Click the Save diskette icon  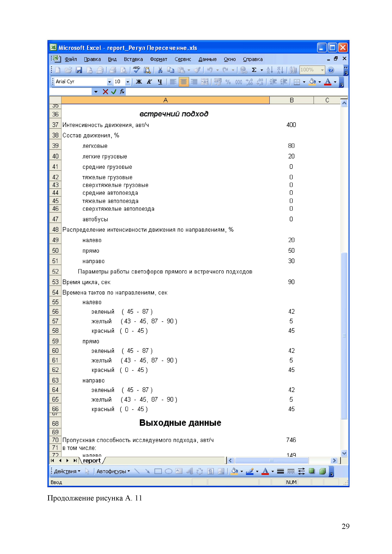click(79, 70)
